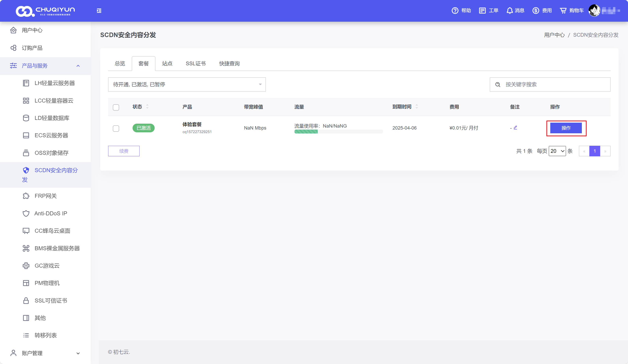Open the help question-mark icon
Image resolution: width=628 pixels, height=364 pixels.
455,10
